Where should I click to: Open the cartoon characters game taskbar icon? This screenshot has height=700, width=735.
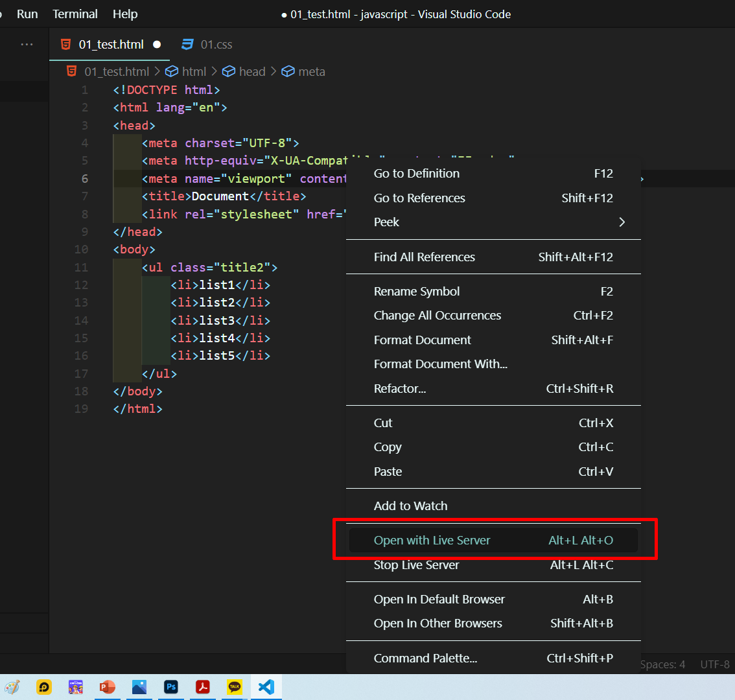[75, 687]
